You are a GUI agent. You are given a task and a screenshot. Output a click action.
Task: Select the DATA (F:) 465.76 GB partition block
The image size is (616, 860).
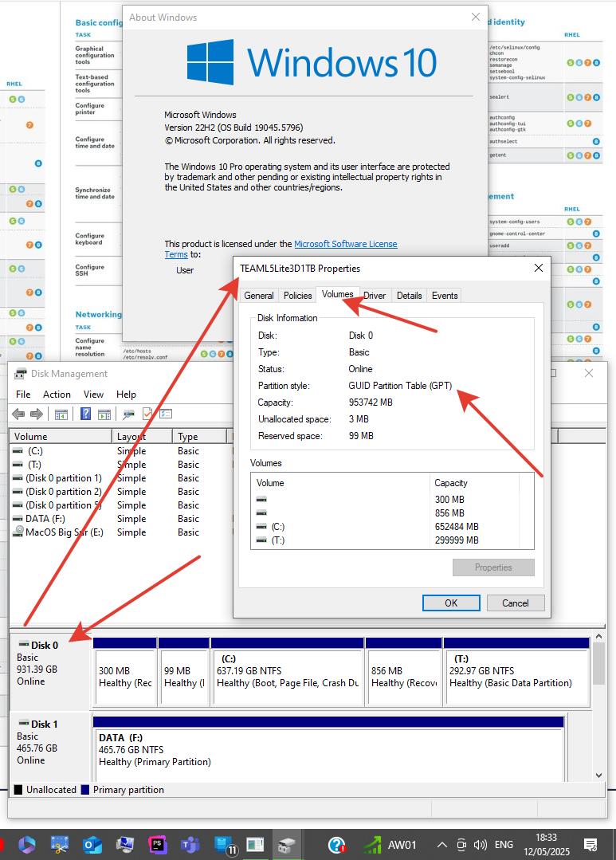(328, 749)
